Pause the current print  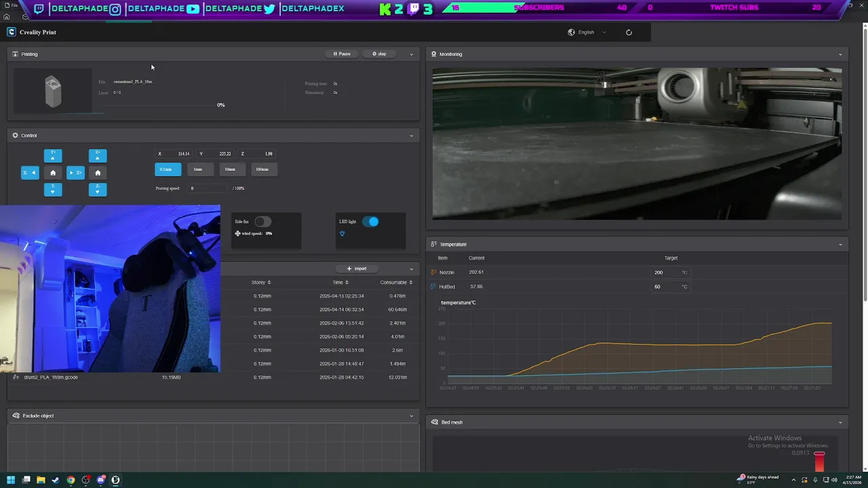pyautogui.click(x=342, y=54)
